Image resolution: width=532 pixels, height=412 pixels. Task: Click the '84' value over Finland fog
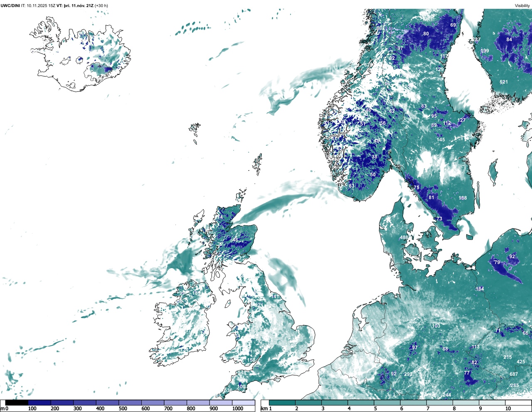pyautogui.click(x=509, y=39)
